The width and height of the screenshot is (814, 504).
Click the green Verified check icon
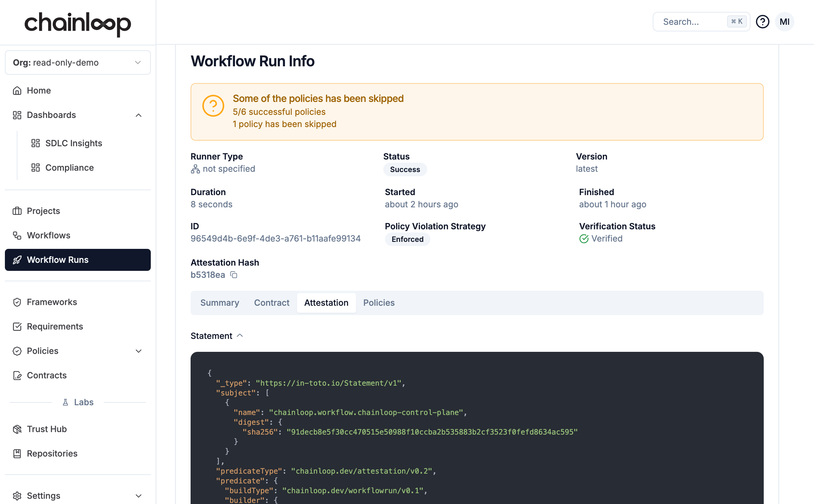pos(584,239)
